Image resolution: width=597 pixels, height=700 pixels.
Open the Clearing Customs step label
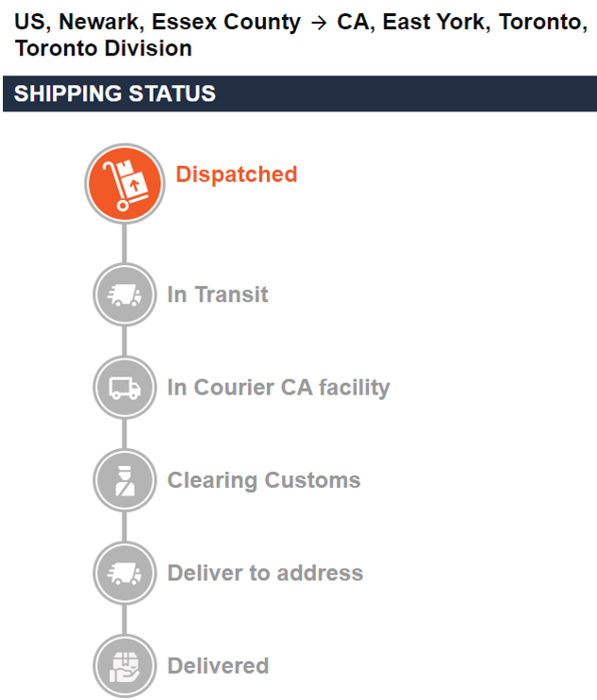pyautogui.click(x=263, y=480)
